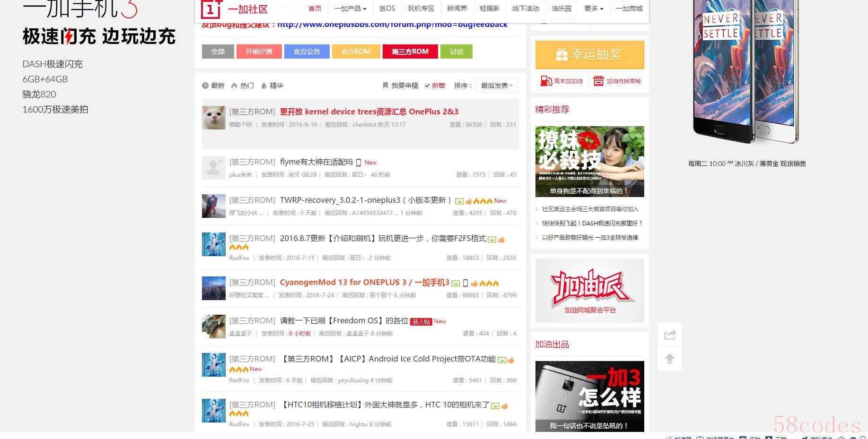Image resolution: width=868 pixels, height=439 pixels.
Task: Click the phone icon on CyanogenMod thread
Action: click(x=465, y=283)
